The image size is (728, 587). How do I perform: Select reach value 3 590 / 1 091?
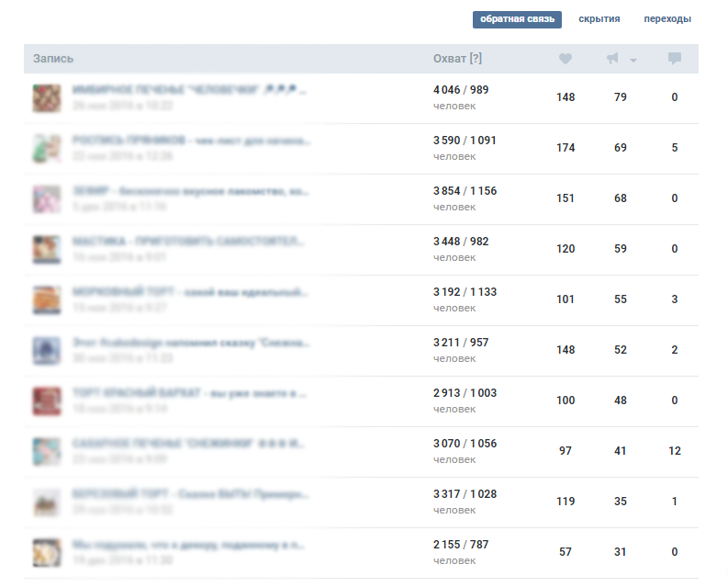[x=465, y=141]
